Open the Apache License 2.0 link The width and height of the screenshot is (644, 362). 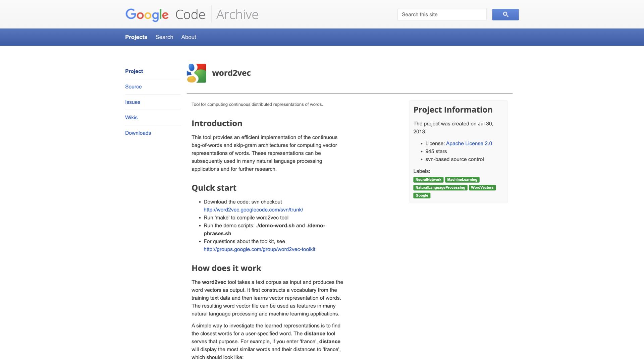469,143
